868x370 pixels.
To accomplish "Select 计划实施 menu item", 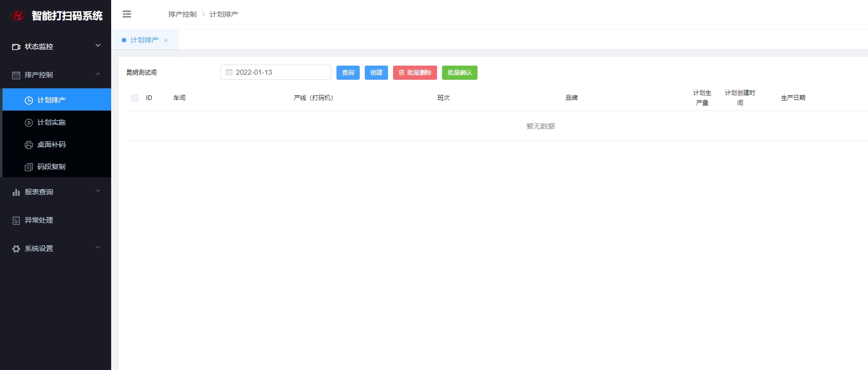I will 57,122.
